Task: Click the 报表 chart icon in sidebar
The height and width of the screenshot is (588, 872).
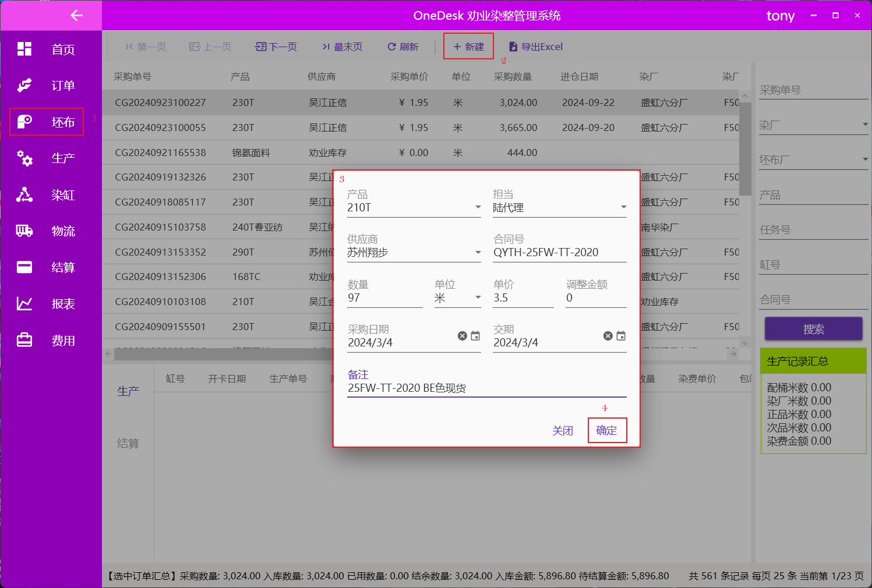Action: tap(24, 303)
